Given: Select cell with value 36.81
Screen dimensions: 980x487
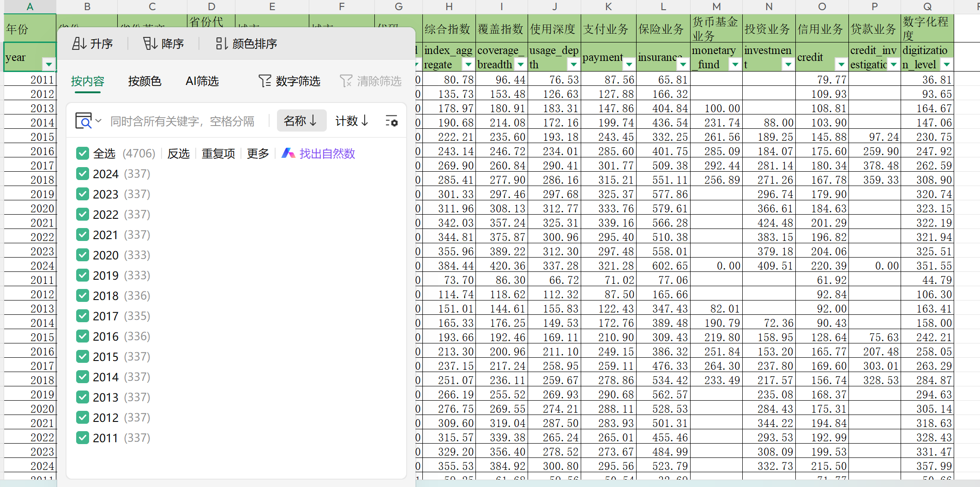Looking at the screenshot, I should [x=927, y=80].
